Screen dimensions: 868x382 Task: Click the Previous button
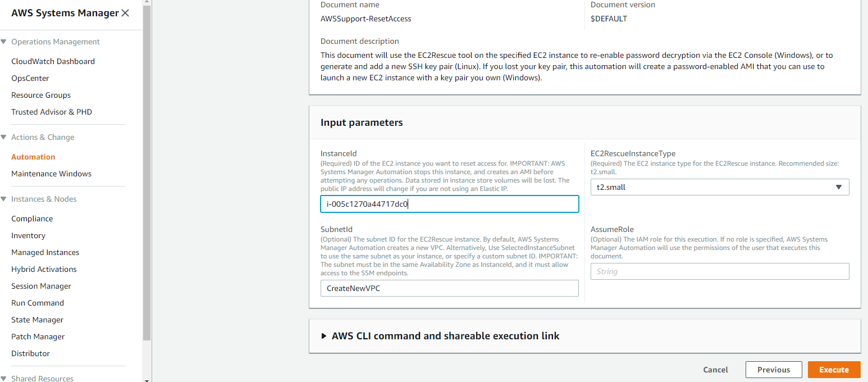tap(774, 369)
